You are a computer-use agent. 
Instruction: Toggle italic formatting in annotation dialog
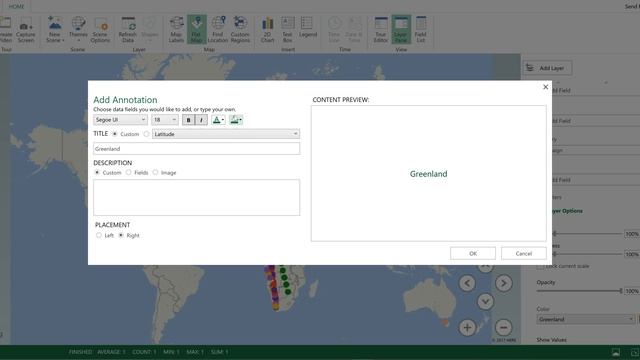[201, 120]
